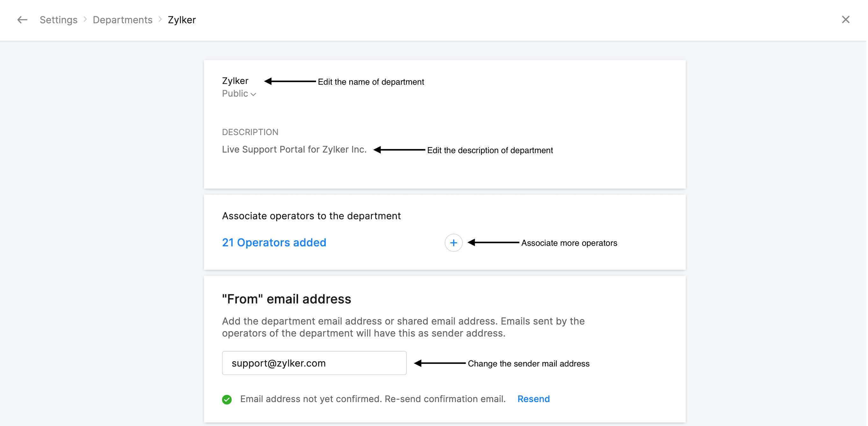Edit the Live Support Portal description text
The width and height of the screenshot is (868, 426).
(x=294, y=149)
